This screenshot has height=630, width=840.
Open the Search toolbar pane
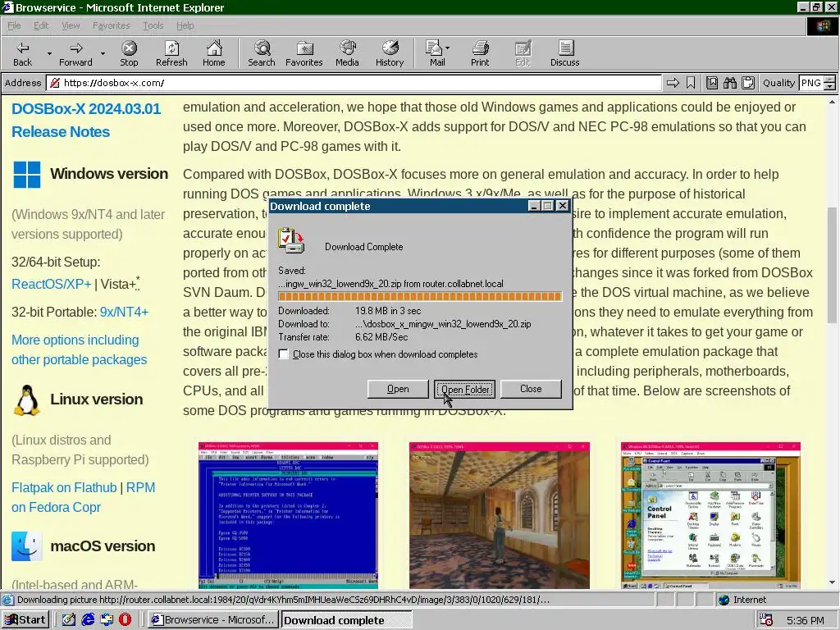point(262,53)
